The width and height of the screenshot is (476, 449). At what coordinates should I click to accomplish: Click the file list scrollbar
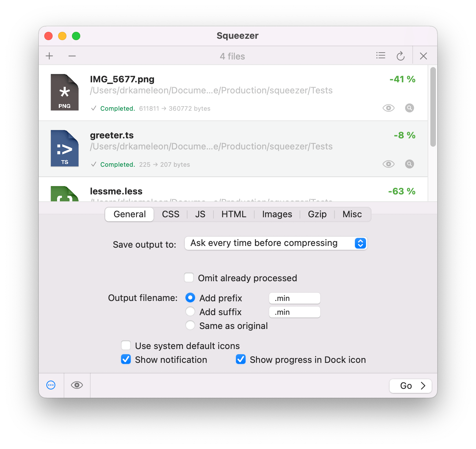[x=433, y=107]
